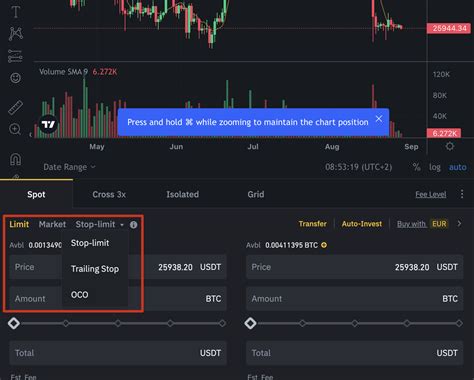This screenshot has width=474, height=380.
Task: Switch to the Cross 3x tab
Action: (109, 194)
